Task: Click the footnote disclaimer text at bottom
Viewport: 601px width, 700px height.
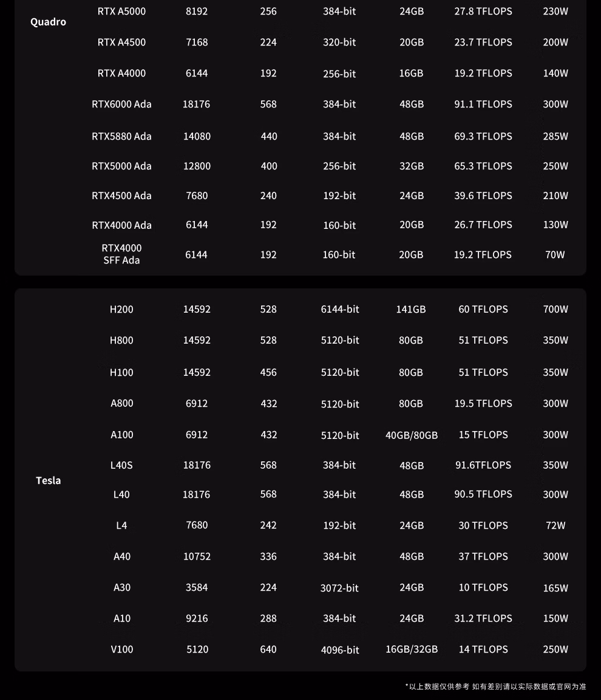Action: pyautogui.click(x=495, y=687)
